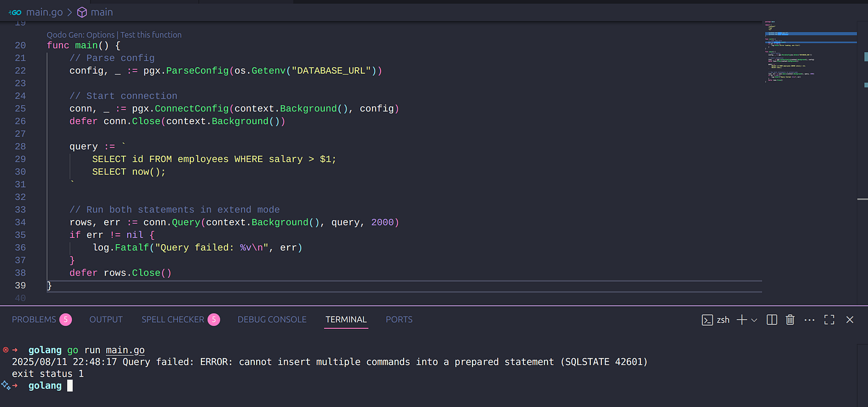The height and width of the screenshot is (407, 868).
Task: Expand the new terminal launch profile dropdown
Action: point(754,320)
